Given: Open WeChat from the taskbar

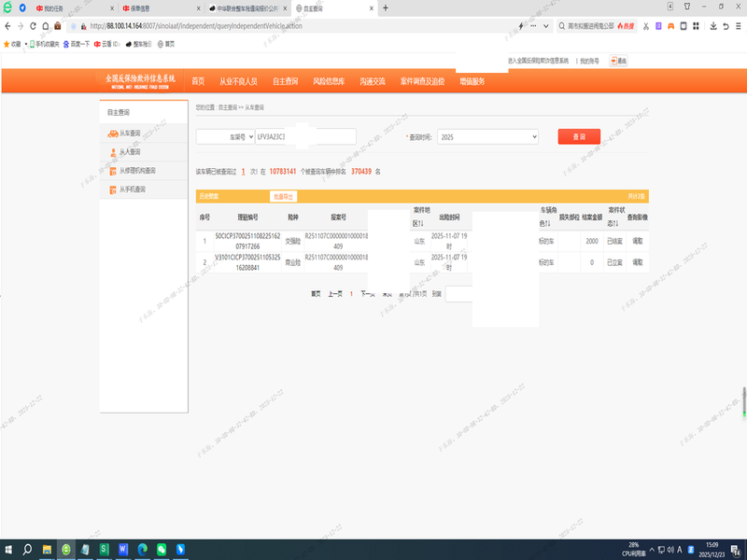Looking at the screenshot, I should pos(161,549).
